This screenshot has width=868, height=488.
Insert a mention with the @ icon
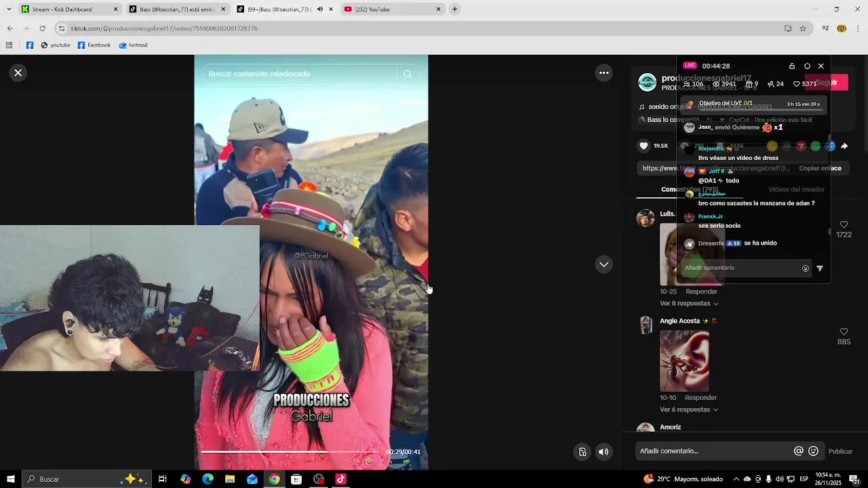pyautogui.click(x=798, y=451)
